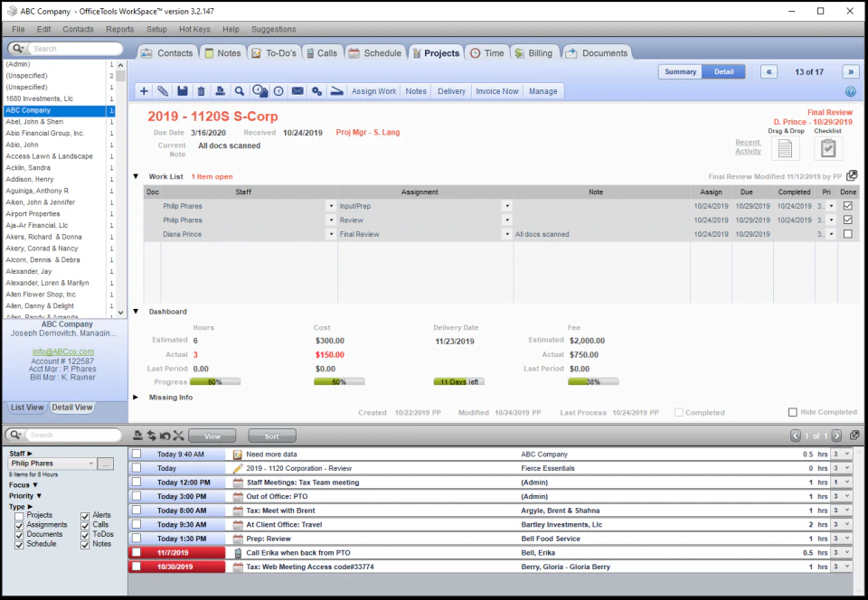Image resolution: width=868 pixels, height=600 pixels.
Task: Toggle the Alerts filter checkbox in the sidebar
Action: pyautogui.click(x=87, y=514)
